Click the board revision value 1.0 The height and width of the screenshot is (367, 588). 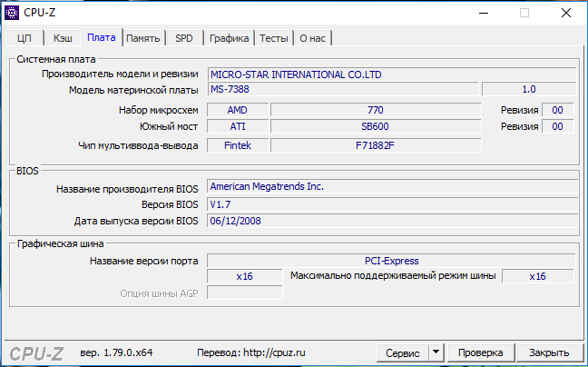pos(529,89)
